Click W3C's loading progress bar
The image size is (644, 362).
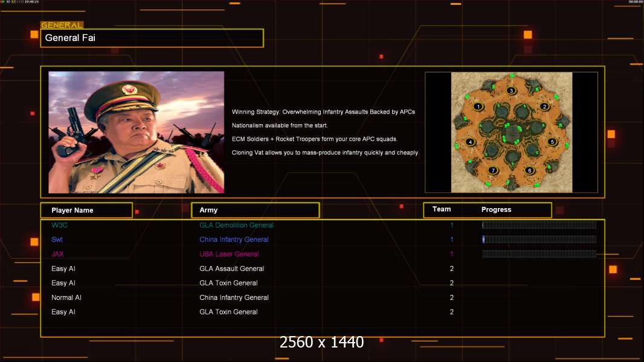click(539, 225)
